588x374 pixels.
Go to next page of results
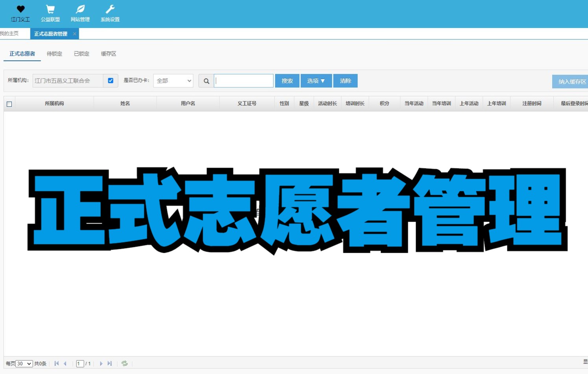pos(101,363)
